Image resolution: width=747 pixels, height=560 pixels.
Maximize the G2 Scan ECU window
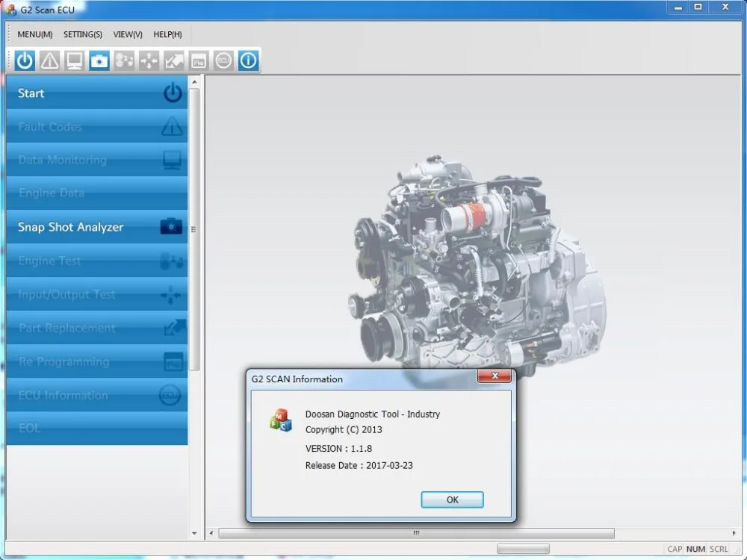[x=698, y=7]
